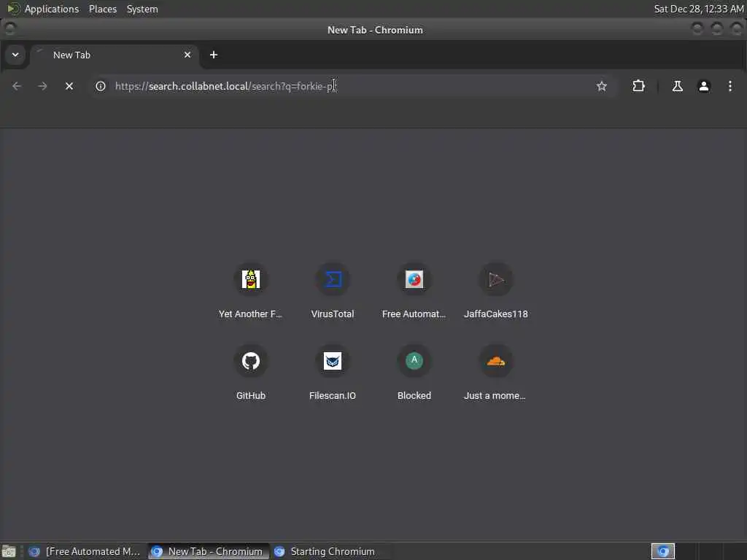
Task: Open the Yet Another F... shortcut
Action: pos(251,292)
